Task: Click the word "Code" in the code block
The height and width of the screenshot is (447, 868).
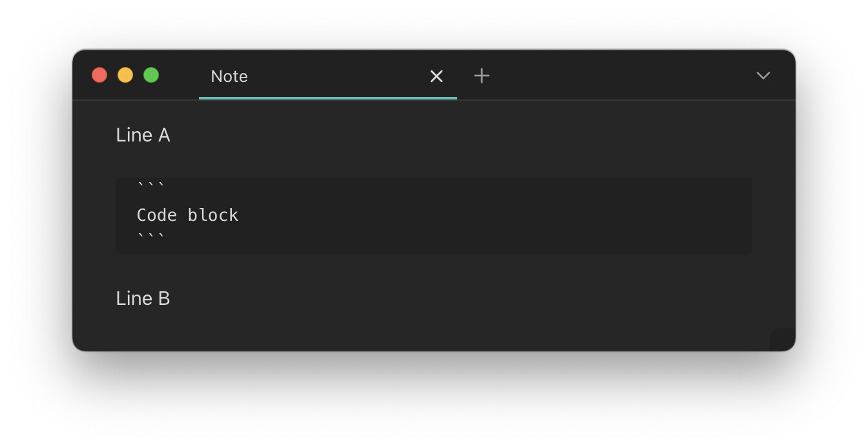Action: [x=156, y=215]
